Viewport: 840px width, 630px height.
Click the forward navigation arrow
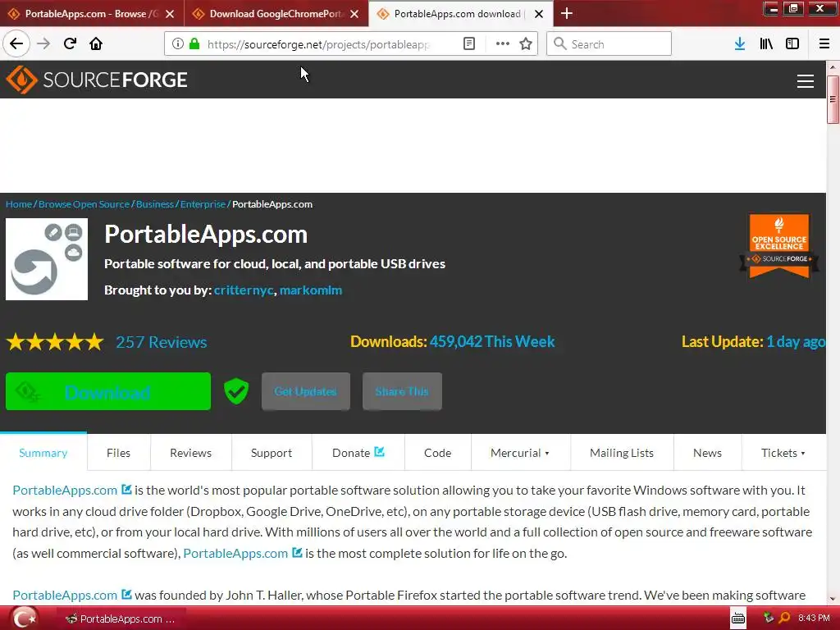[x=43, y=44]
